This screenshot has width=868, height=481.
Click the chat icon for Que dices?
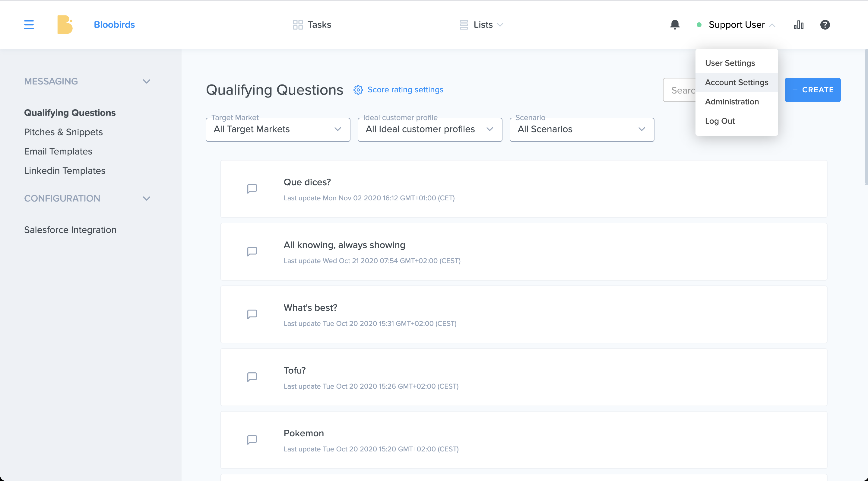point(252,189)
